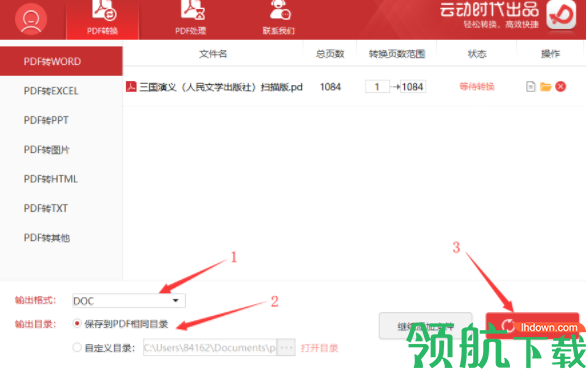Click the 总页数 column header
The height and width of the screenshot is (375, 586).
(330, 54)
